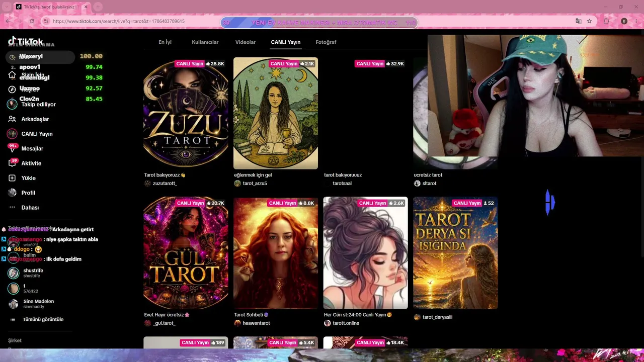Viewport: 644px width, 362px height.
Task: Click the Şirket footer heading
Action: 15,340
